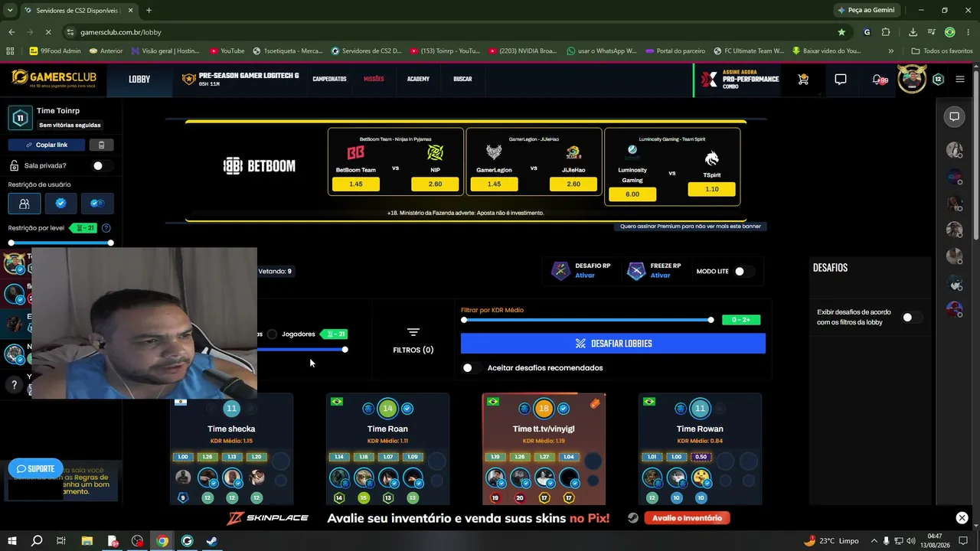The image size is (980, 551).
Task: Click the GamersClub logo
Action: [54, 79]
